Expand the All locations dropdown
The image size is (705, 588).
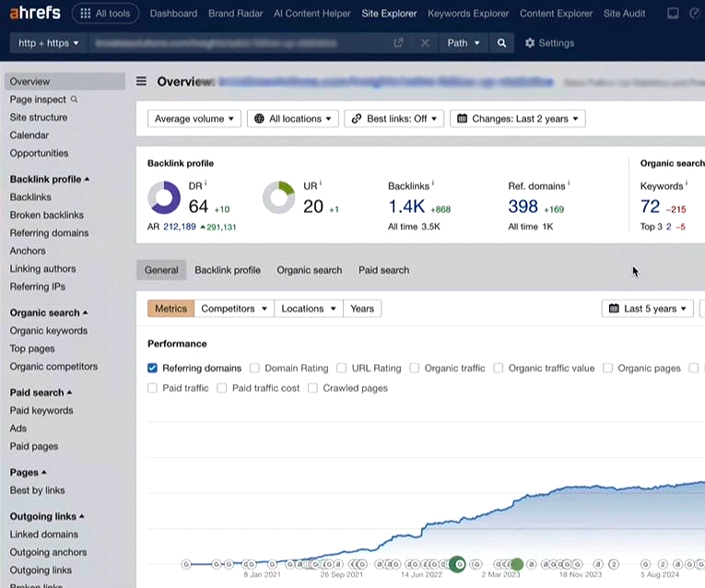click(292, 119)
